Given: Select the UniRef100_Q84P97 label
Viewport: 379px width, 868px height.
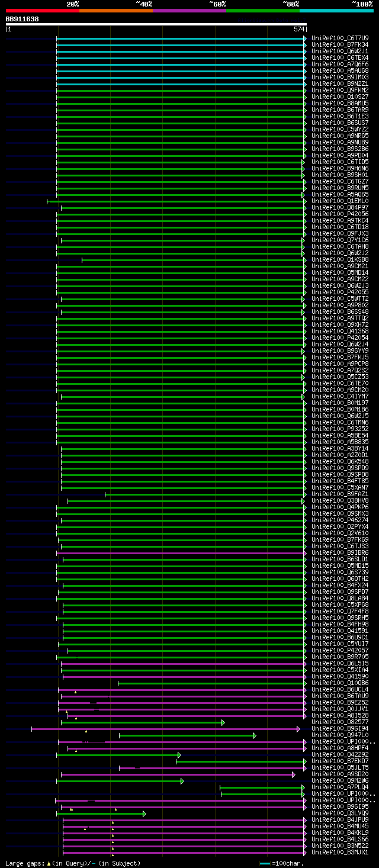Looking at the screenshot, I should click(340, 207).
